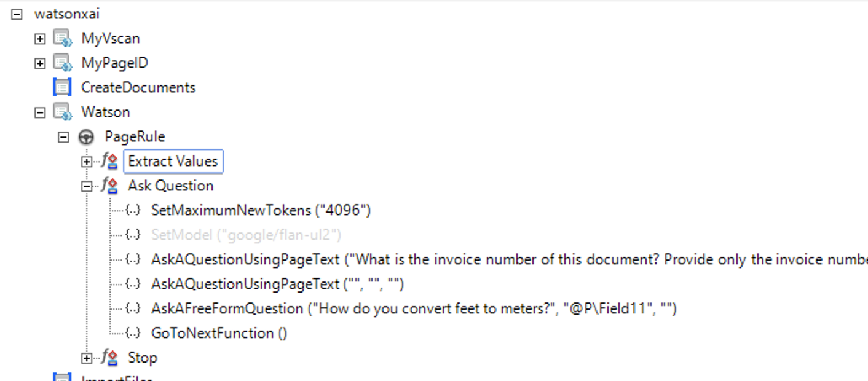Select the disabled SetModel google/flan-ul2 action
This screenshot has height=381, width=868.
[246, 235]
